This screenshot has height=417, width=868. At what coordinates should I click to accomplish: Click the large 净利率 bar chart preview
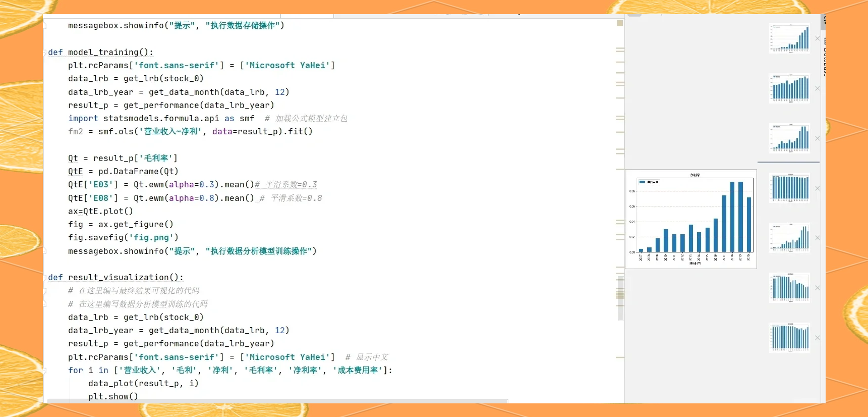pos(691,219)
